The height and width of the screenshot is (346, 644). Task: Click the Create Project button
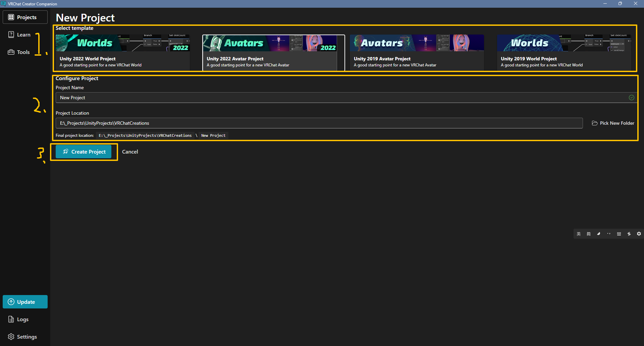click(84, 152)
